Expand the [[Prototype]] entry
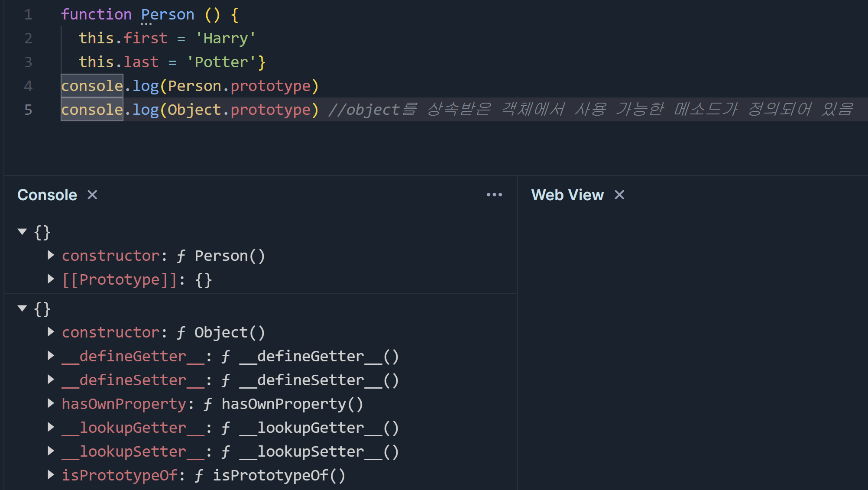 [x=51, y=279]
